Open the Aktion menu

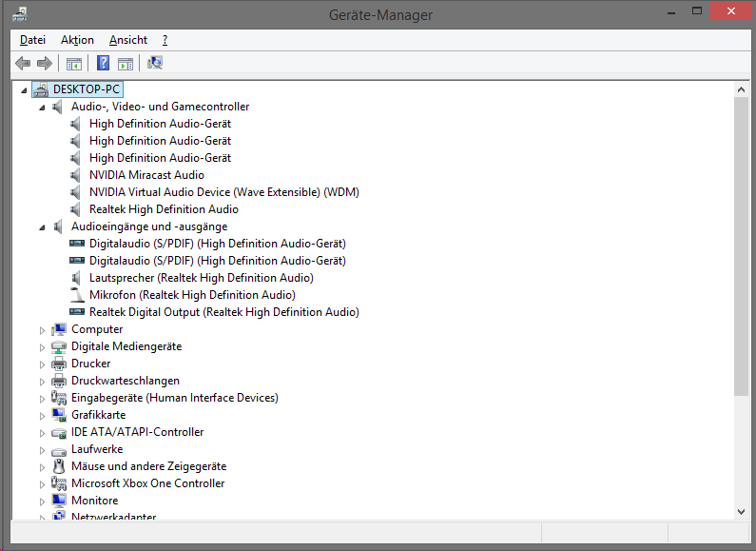tap(77, 40)
